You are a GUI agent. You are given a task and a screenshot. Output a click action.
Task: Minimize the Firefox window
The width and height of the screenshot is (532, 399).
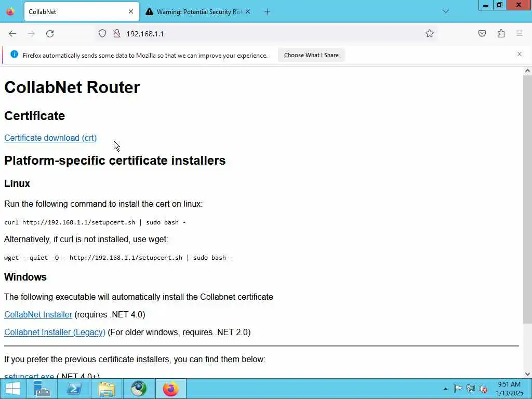[x=486, y=5]
